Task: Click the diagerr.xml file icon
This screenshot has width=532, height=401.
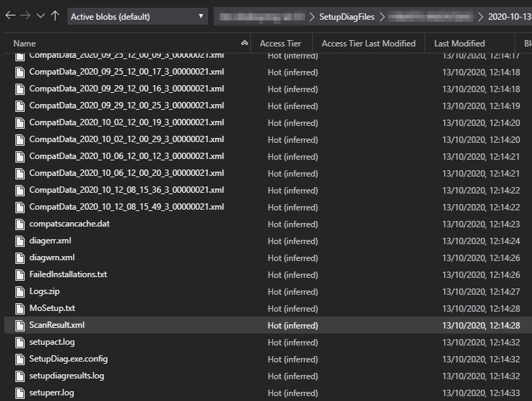Action: (x=20, y=241)
